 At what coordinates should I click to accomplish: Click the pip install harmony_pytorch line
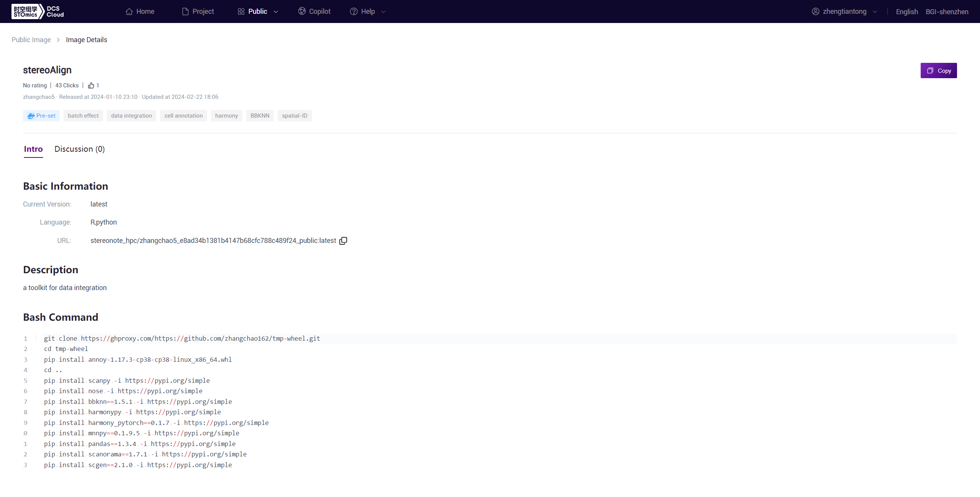coord(156,423)
